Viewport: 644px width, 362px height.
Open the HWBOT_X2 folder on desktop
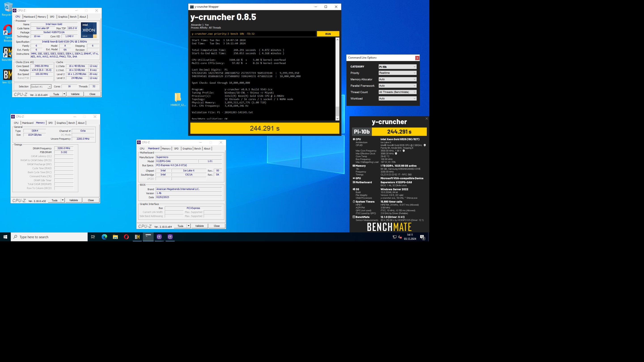(x=178, y=99)
